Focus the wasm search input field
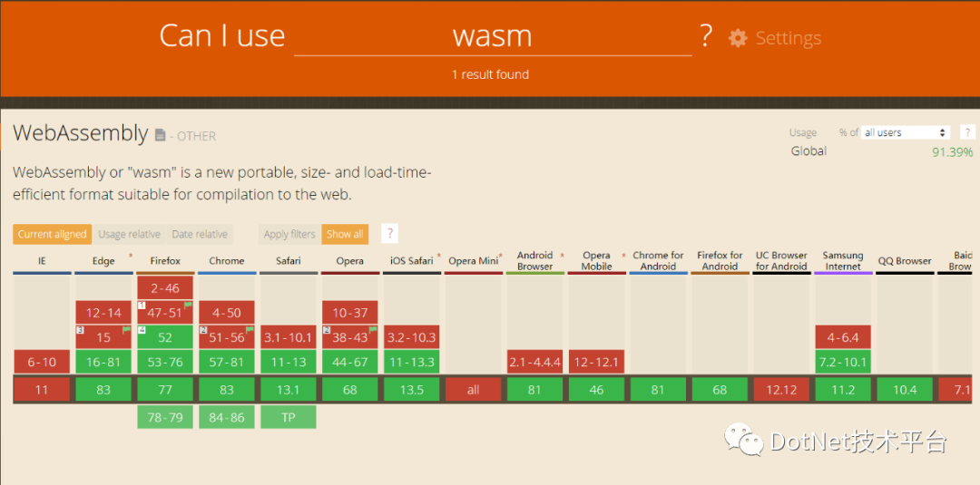 (x=493, y=36)
